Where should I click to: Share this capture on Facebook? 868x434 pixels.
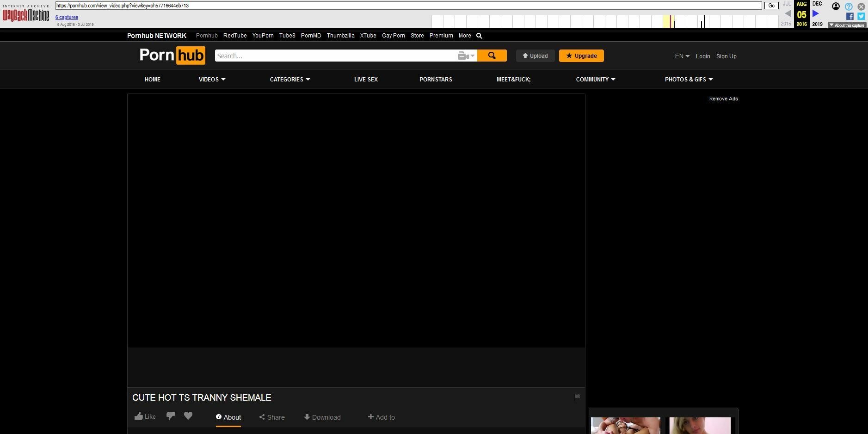tap(850, 16)
